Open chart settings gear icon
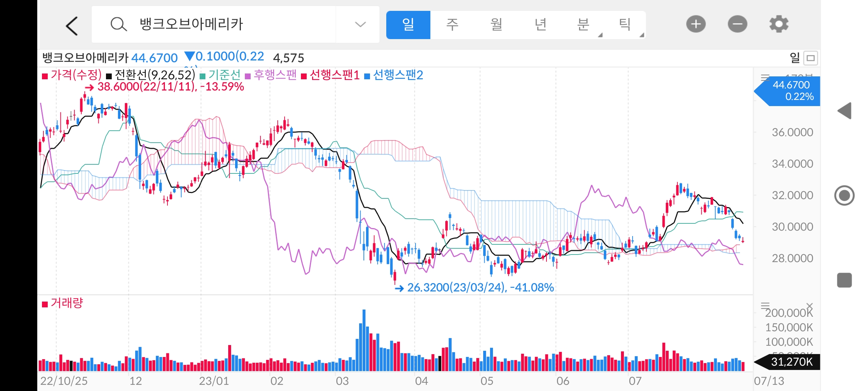Image resolution: width=868 pixels, height=391 pixels. [779, 24]
